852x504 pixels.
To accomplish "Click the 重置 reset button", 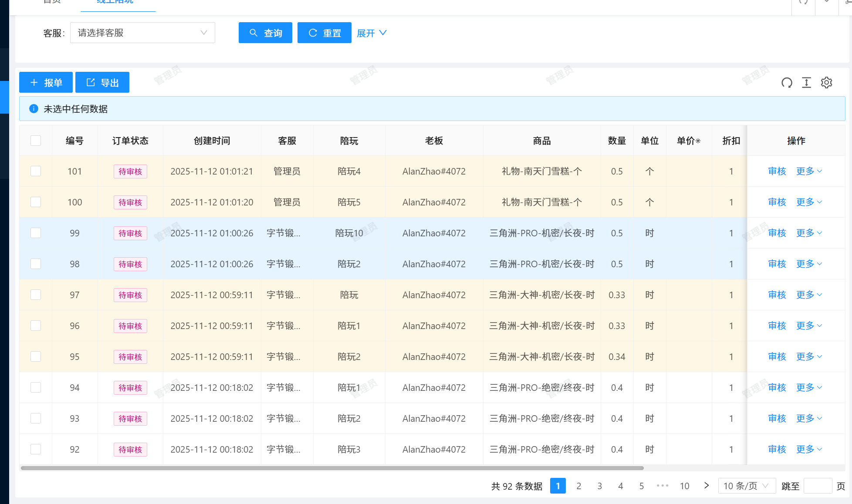I will click(x=324, y=33).
